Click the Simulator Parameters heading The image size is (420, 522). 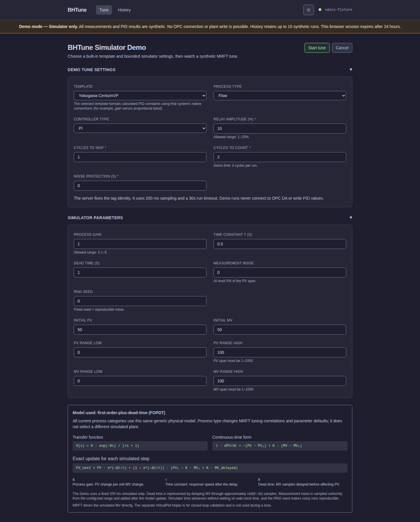pyautogui.click(x=95, y=218)
